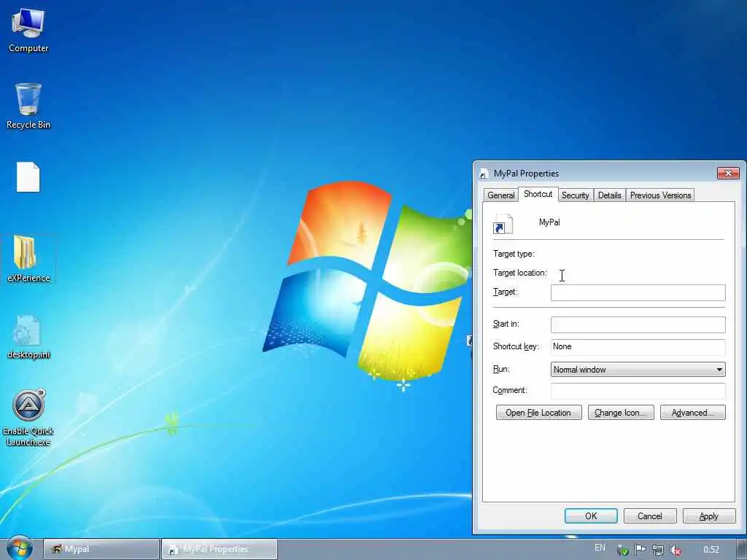Select the Computer desktop icon
This screenshot has height=560, width=747.
click(x=28, y=31)
